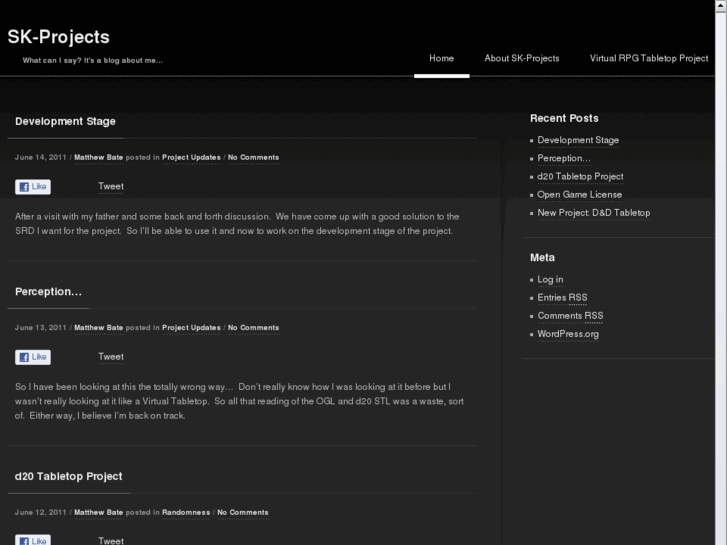Go to About SK-Projects page
This screenshot has width=727, height=545.
[522, 58]
